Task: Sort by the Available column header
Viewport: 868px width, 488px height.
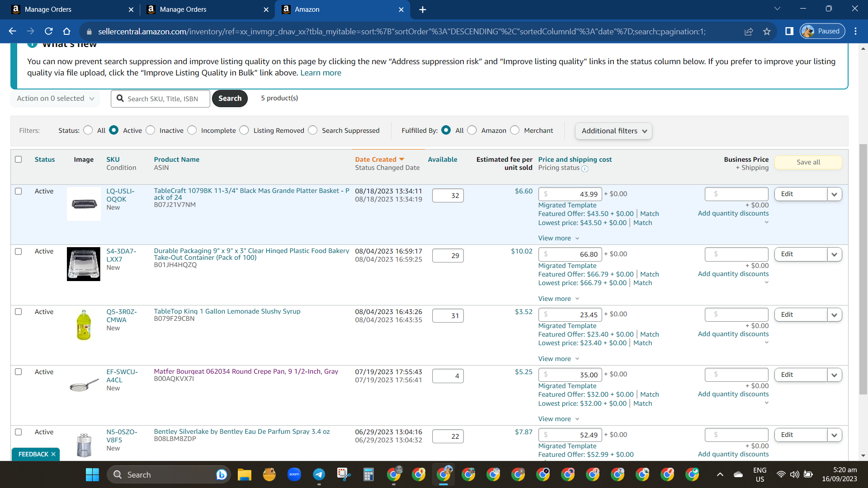Action: pyautogui.click(x=443, y=160)
